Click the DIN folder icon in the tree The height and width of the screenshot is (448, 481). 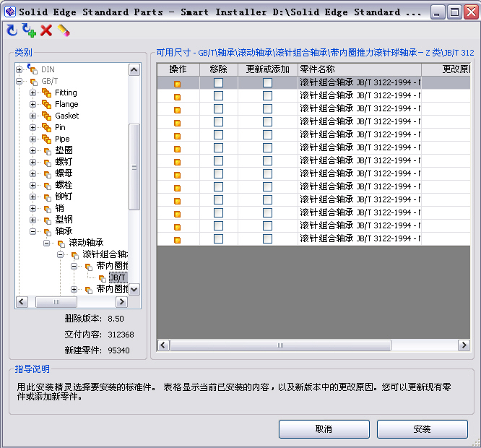click(32, 69)
